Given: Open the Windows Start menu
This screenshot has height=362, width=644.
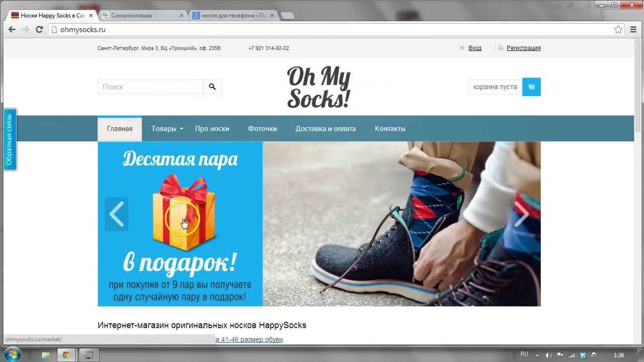Looking at the screenshot, I should (12, 354).
